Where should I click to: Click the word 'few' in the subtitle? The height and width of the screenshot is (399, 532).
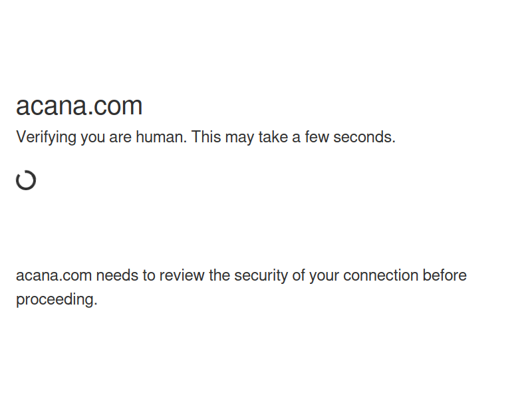tap(317, 137)
